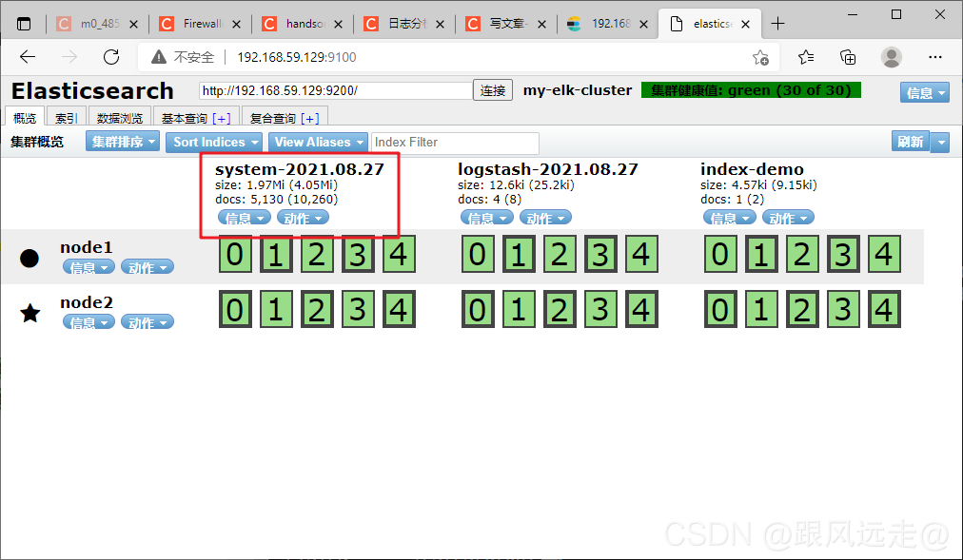Select shard 3 of index-demo on node1

(843, 254)
